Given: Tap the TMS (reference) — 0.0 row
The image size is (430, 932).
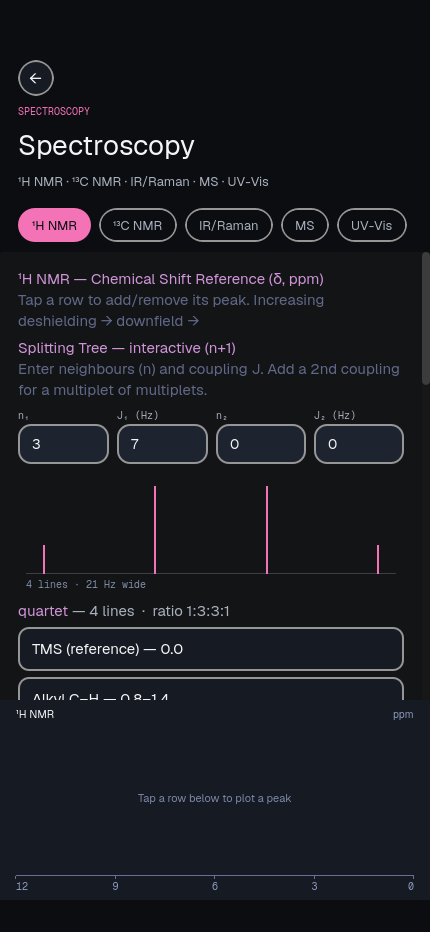Looking at the screenshot, I should tap(211, 649).
